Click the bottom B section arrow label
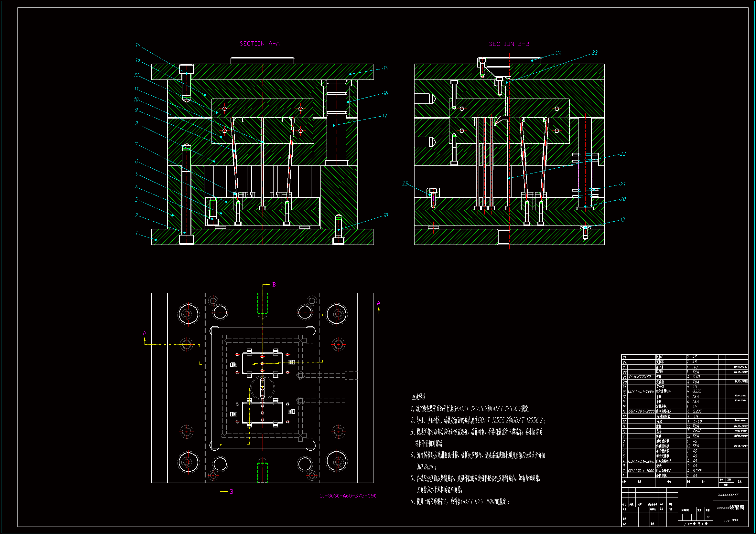 [232, 492]
